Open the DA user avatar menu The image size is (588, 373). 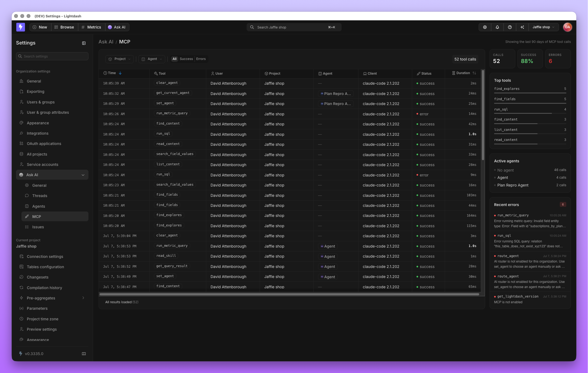tap(567, 27)
